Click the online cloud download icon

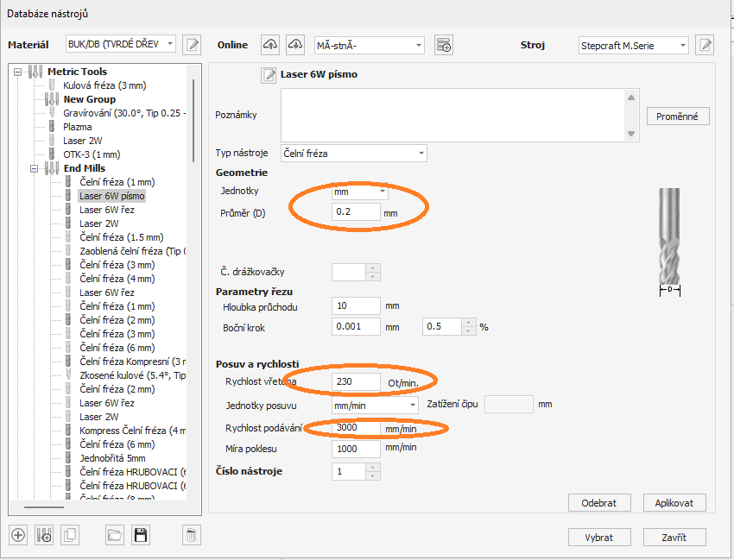pos(296,44)
